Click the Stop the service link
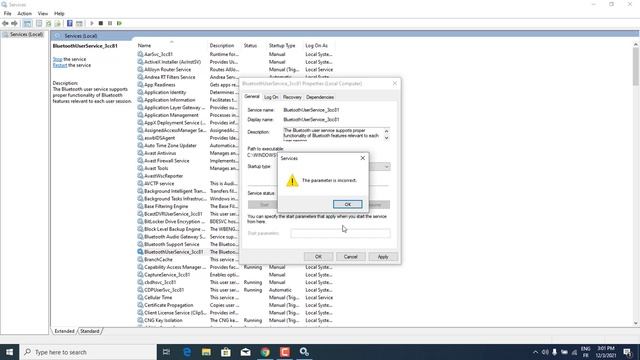The height and width of the screenshot is (360, 640). coord(58,59)
